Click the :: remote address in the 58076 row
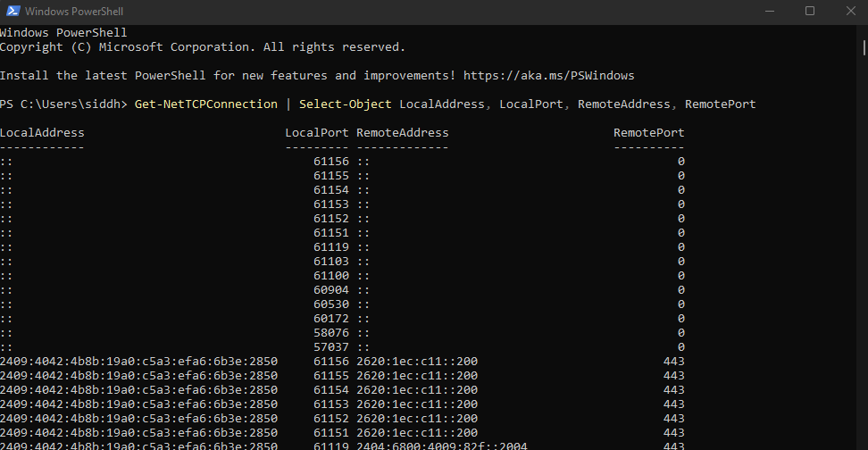The image size is (868, 450). pos(363,333)
